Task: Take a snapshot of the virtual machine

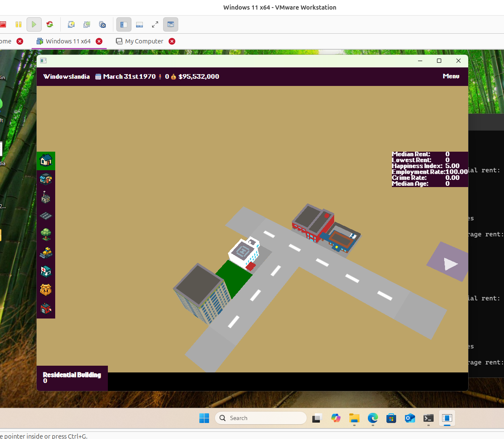Action: [x=71, y=24]
